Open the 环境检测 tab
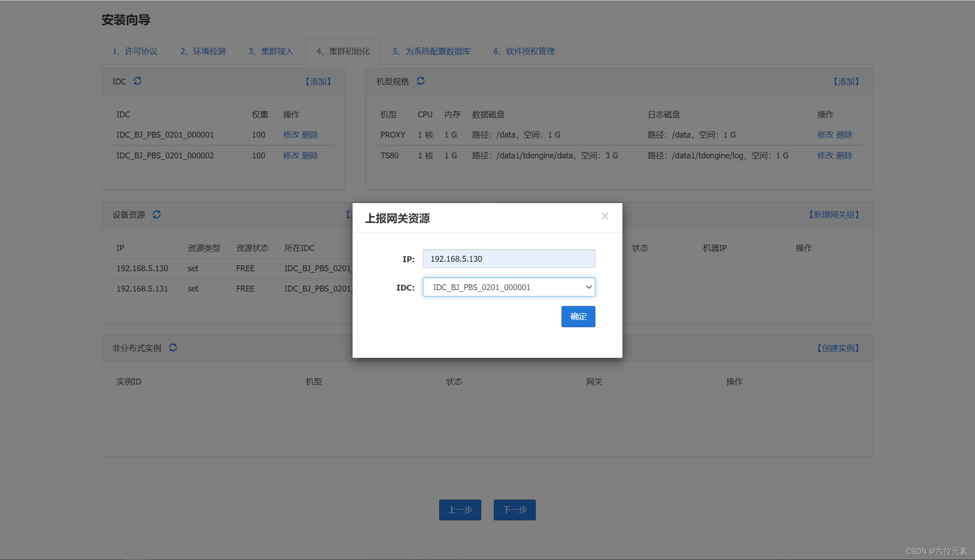The height and width of the screenshot is (560, 975). pyautogui.click(x=203, y=51)
